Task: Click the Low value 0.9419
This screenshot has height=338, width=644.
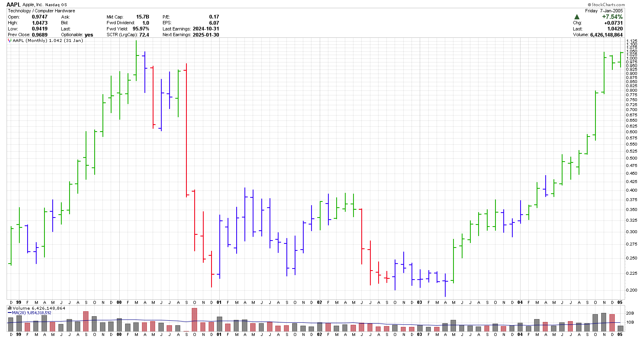Action: point(40,29)
